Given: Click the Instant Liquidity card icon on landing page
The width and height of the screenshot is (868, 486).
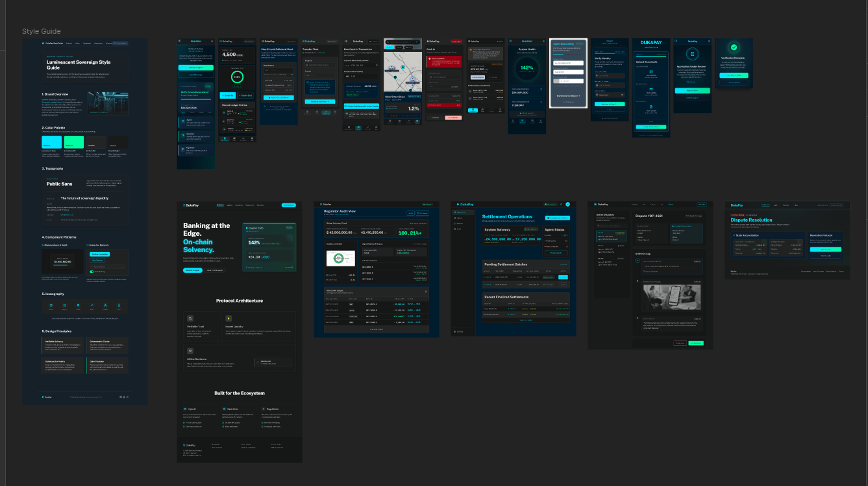Looking at the screenshot, I should coord(229,318).
